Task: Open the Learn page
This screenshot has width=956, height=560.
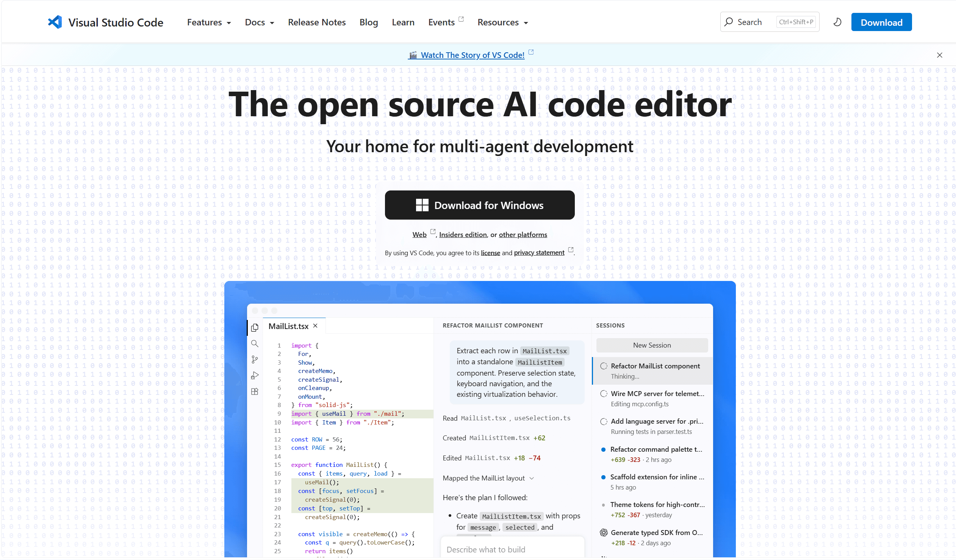Action: [x=403, y=22]
